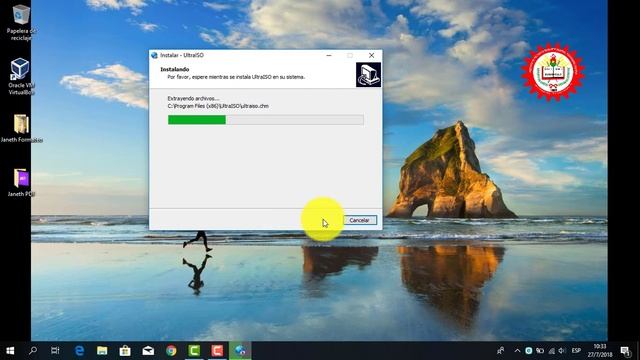Click the "Instalando" heading text

click(175, 69)
